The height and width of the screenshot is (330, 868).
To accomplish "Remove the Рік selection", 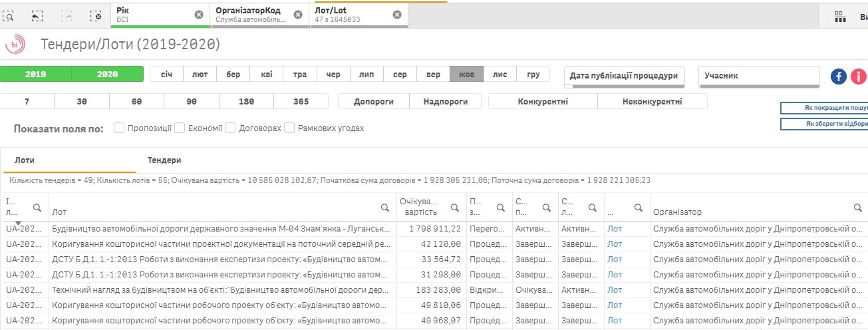I will tap(199, 15).
